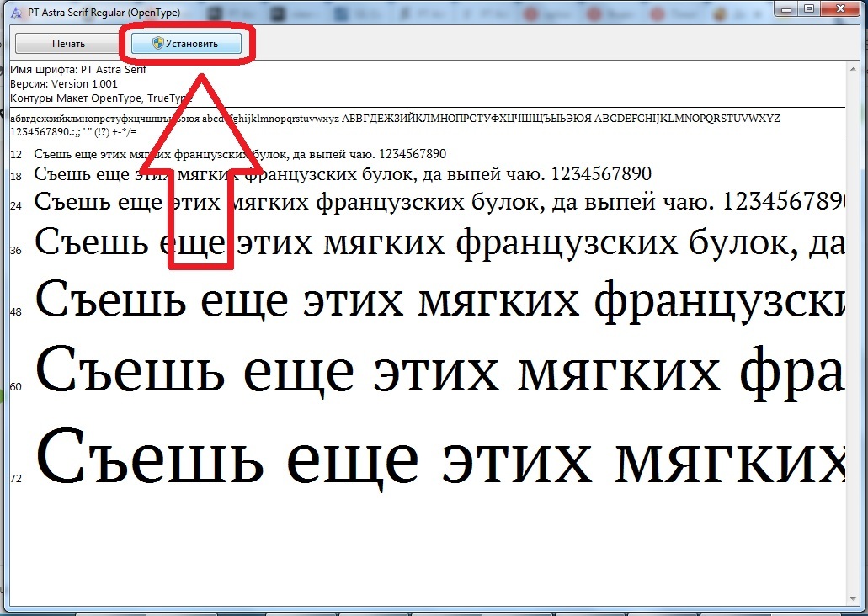
Task: Click the 12-point sample sentence
Action: (x=240, y=154)
